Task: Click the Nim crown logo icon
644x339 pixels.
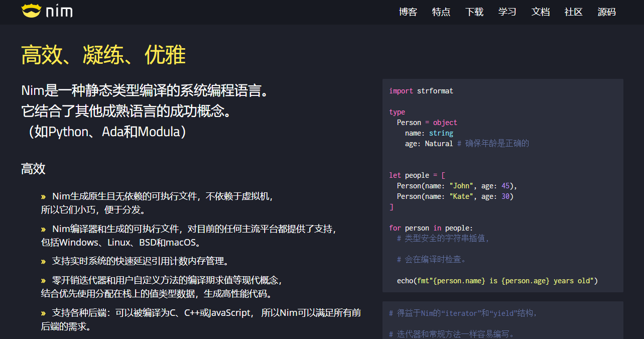Action: pyautogui.click(x=31, y=11)
